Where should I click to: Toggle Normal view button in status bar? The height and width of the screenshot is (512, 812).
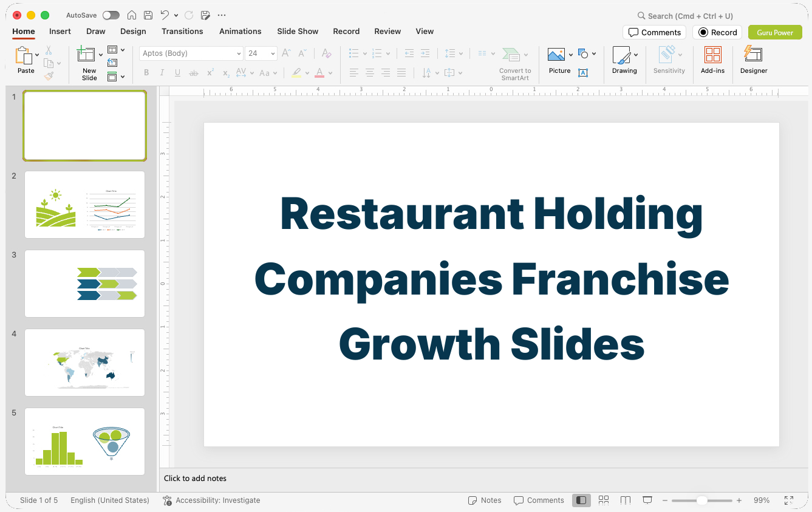(581, 500)
